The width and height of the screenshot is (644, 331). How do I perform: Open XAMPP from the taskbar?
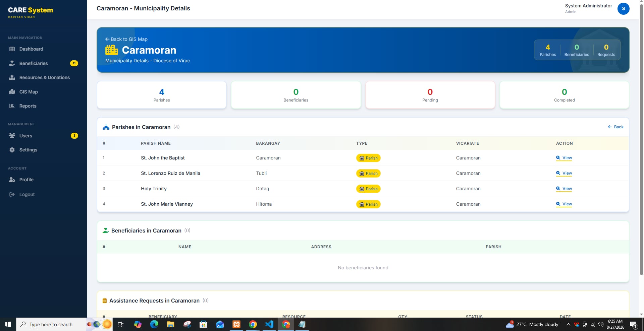[x=236, y=324]
